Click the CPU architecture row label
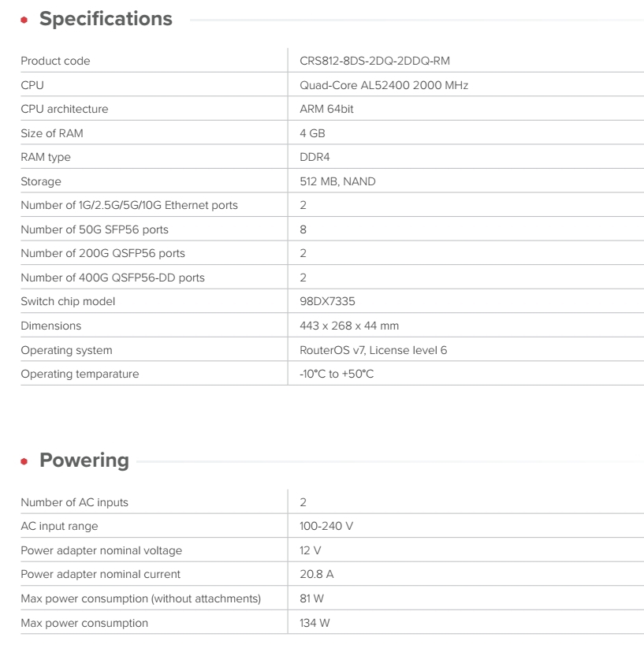Screen dimensions: 644x656 (65, 109)
